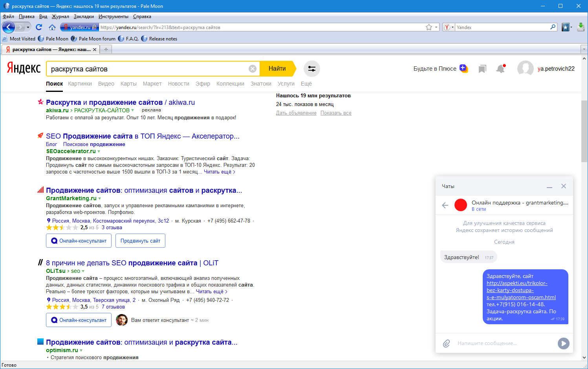Close the раскрутка сайтов browser tab

pos(95,49)
